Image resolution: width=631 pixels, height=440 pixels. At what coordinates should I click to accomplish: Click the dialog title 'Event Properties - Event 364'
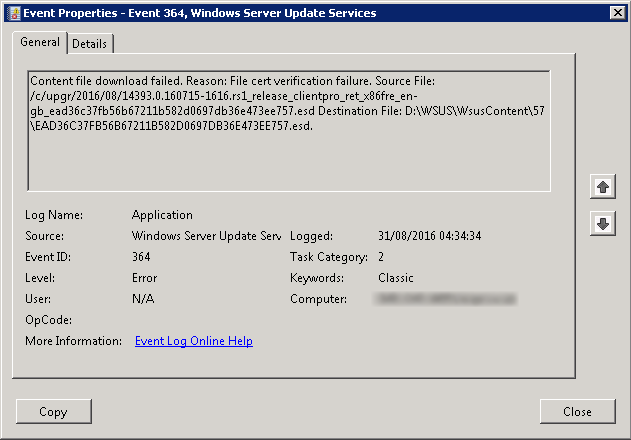[200, 13]
